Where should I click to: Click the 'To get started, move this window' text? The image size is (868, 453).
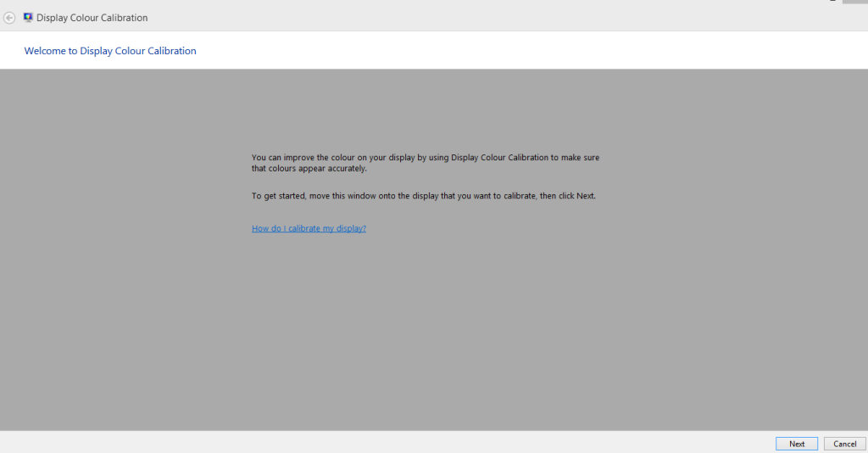pyautogui.click(x=424, y=196)
